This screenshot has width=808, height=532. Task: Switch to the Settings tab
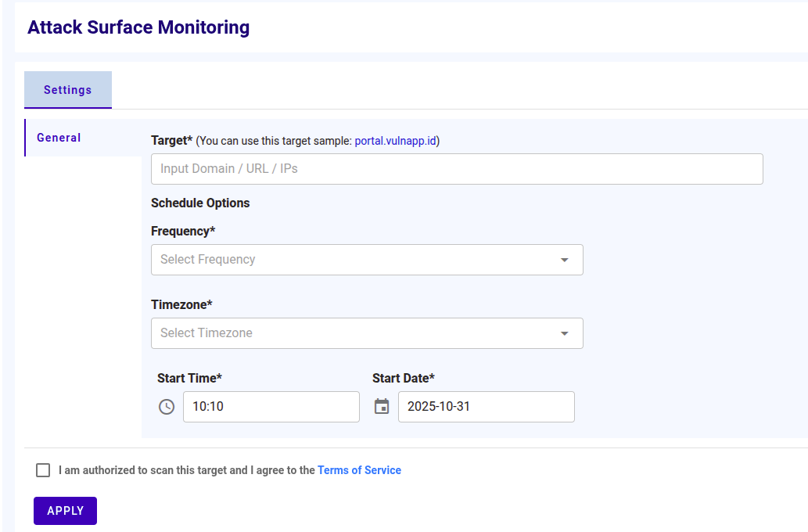[x=68, y=89]
